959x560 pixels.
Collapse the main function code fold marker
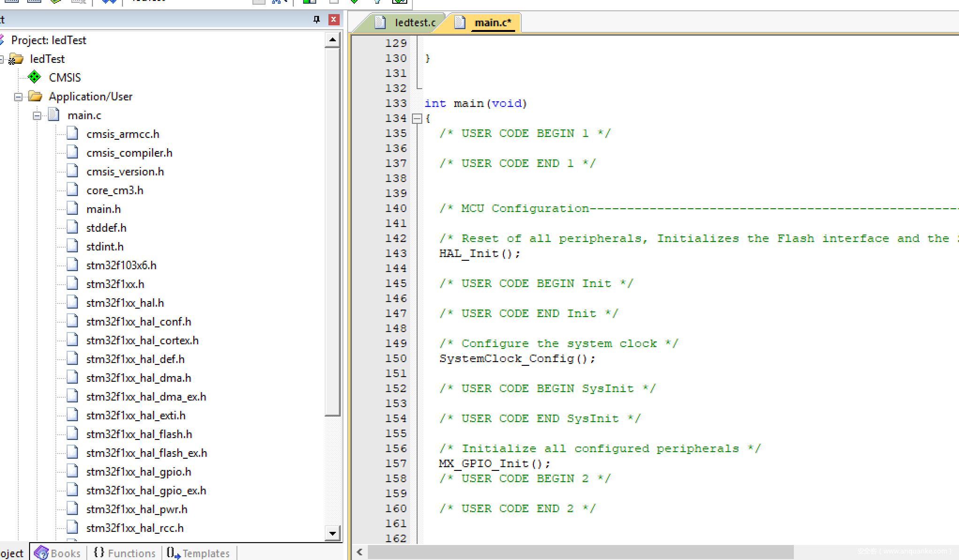tap(417, 119)
